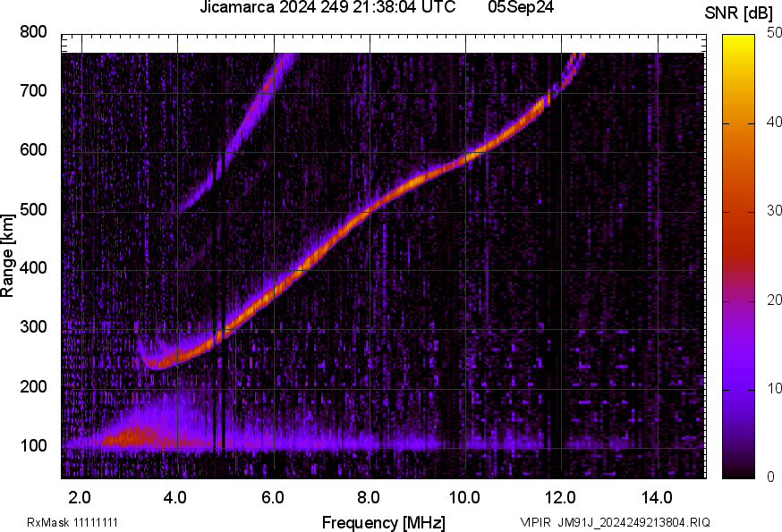Click the y-axis tick label '700'
The width and height of the screenshot is (782, 532).
click(x=33, y=91)
